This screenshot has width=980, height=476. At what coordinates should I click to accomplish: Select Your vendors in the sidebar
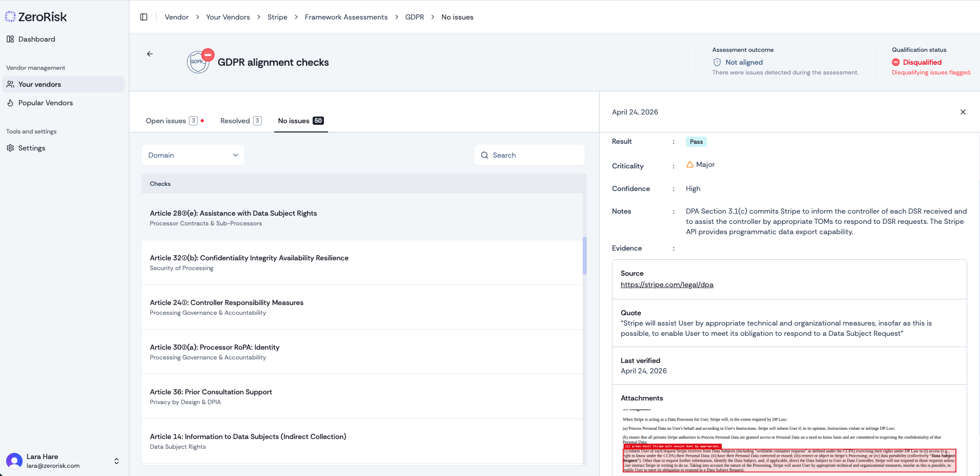click(x=63, y=84)
